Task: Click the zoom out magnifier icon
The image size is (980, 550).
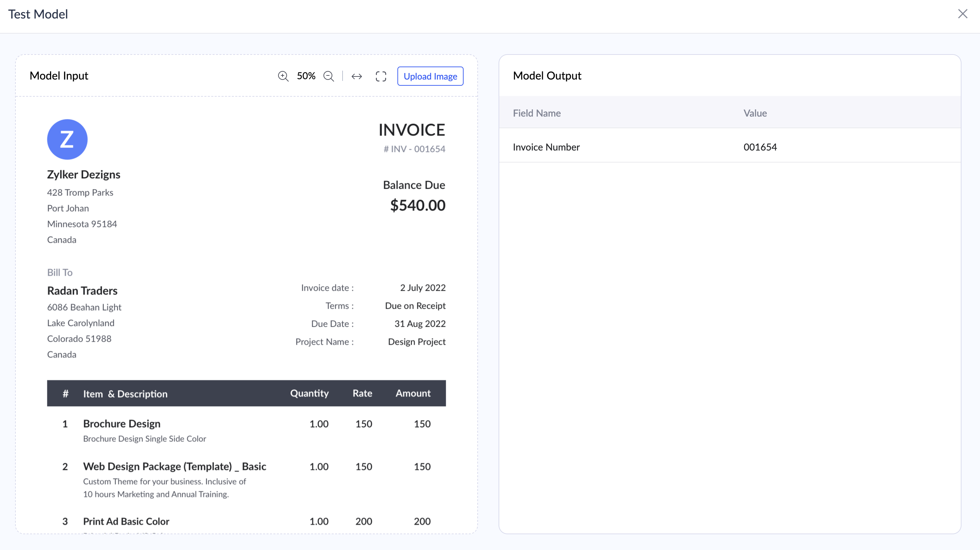Action: coord(329,76)
